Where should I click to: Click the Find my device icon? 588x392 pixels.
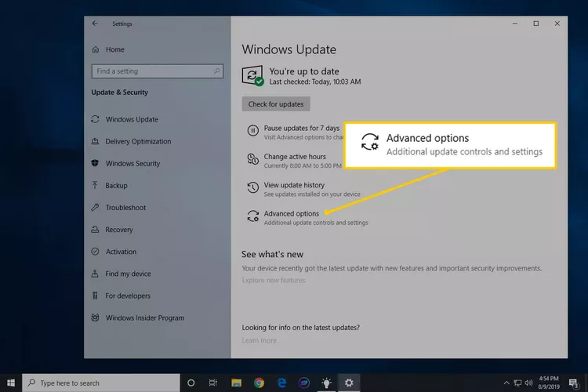click(95, 274)
